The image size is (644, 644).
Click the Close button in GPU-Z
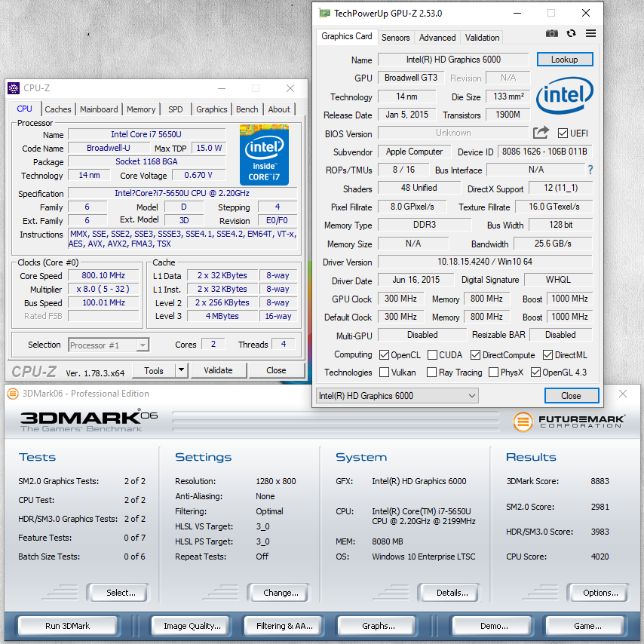pyautogui.click(x=572, y=395)
